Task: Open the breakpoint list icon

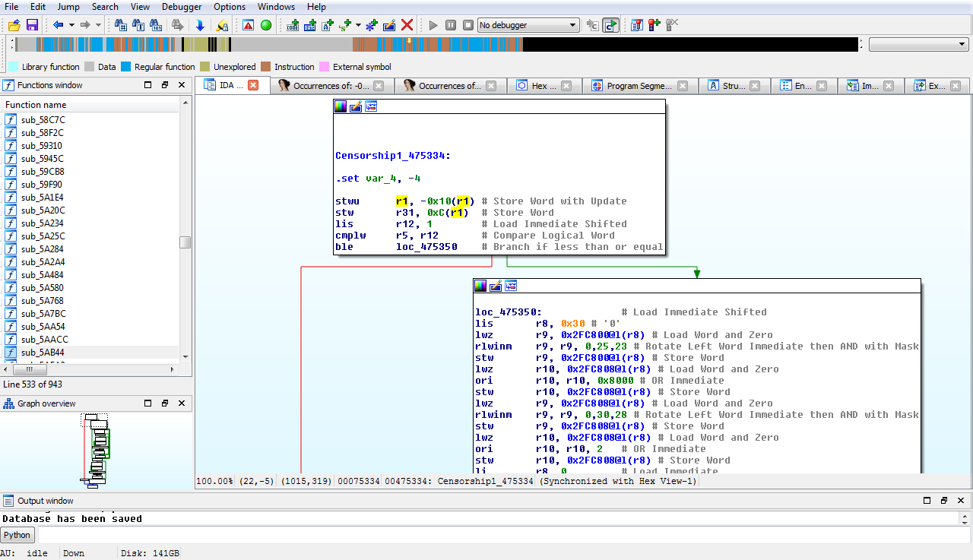Action: (637, 25)
